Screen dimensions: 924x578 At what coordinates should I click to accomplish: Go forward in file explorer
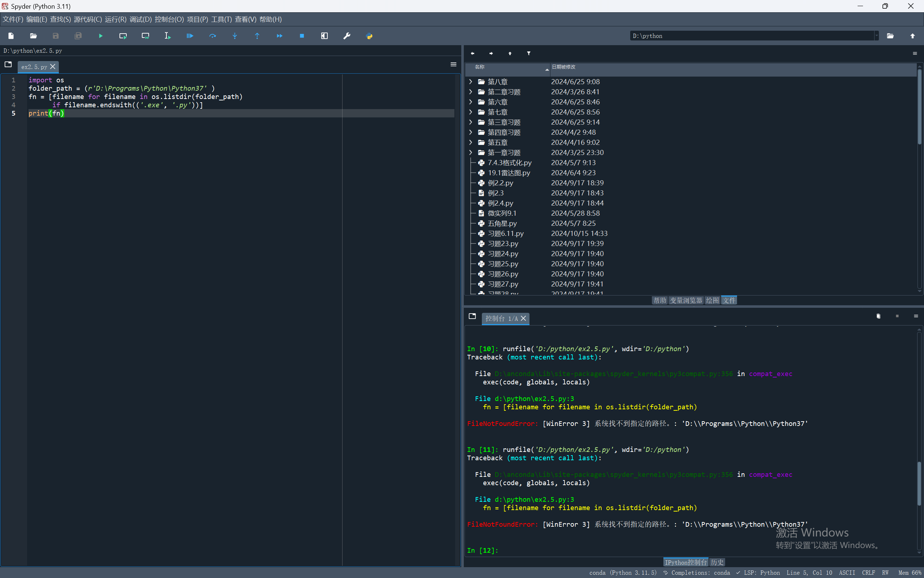click(491, 53)
